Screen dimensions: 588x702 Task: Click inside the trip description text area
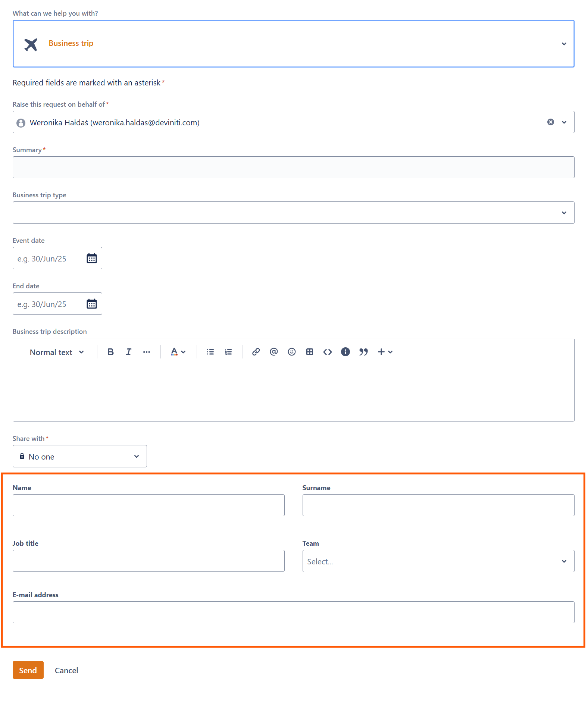pos(293,392)
